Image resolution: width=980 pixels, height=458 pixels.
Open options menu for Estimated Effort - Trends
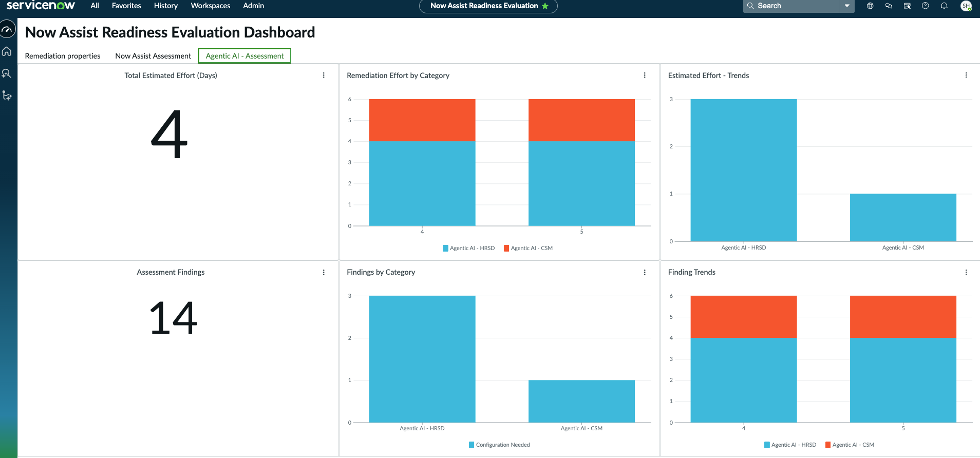[x=966, y=75]
